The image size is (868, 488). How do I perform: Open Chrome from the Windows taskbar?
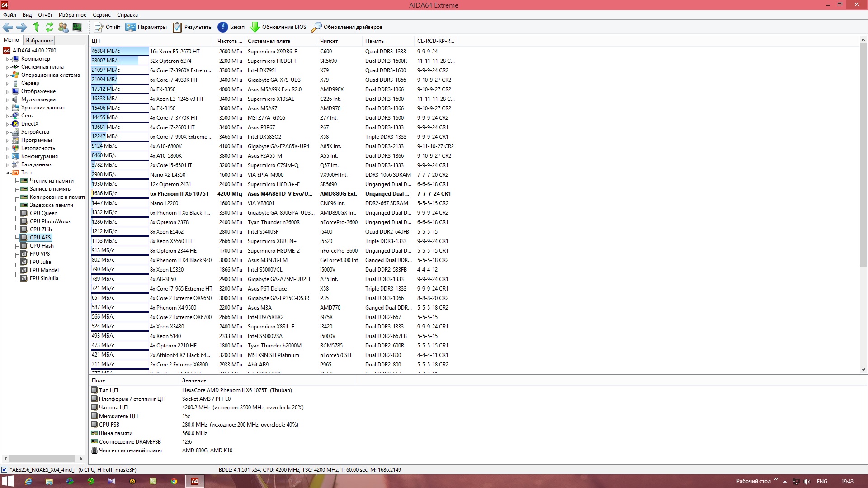point(174,481)
